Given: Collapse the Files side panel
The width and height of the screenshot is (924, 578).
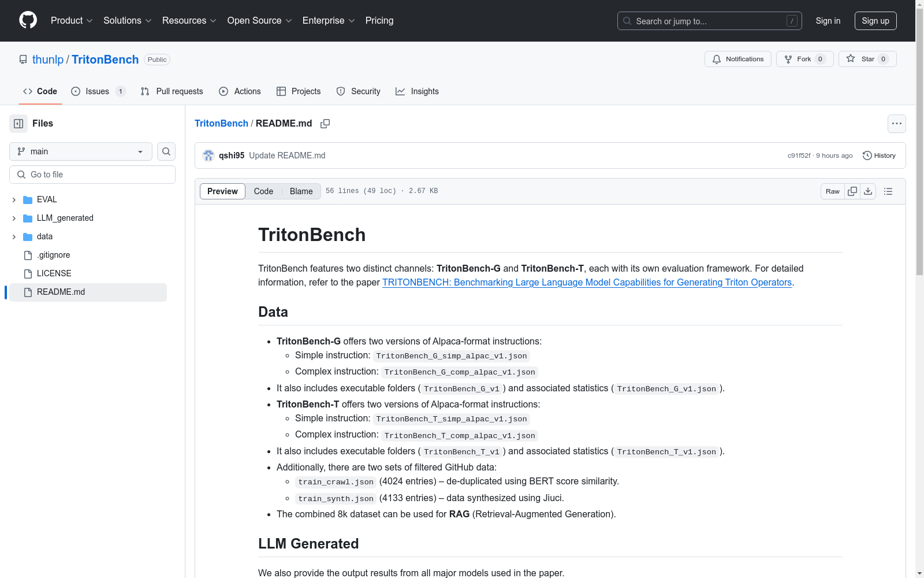Looking at the screenshot, I should tap(17, 123).
